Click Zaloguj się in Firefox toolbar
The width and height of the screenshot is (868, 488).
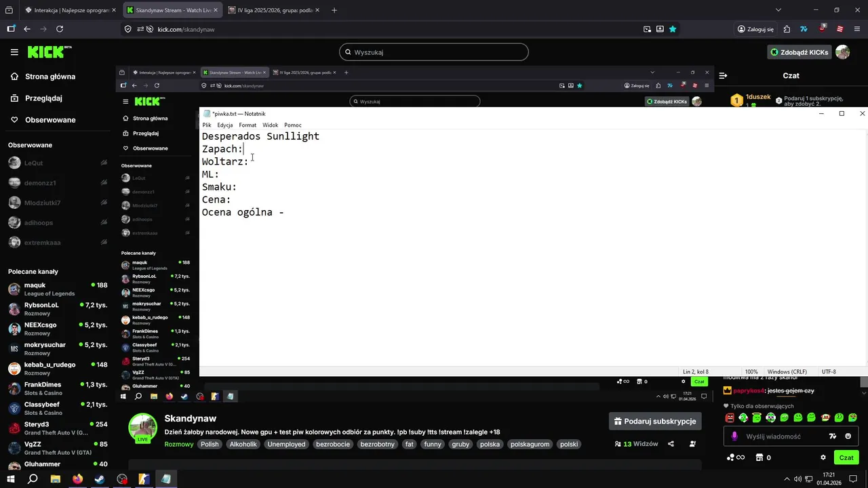point(755,29)
